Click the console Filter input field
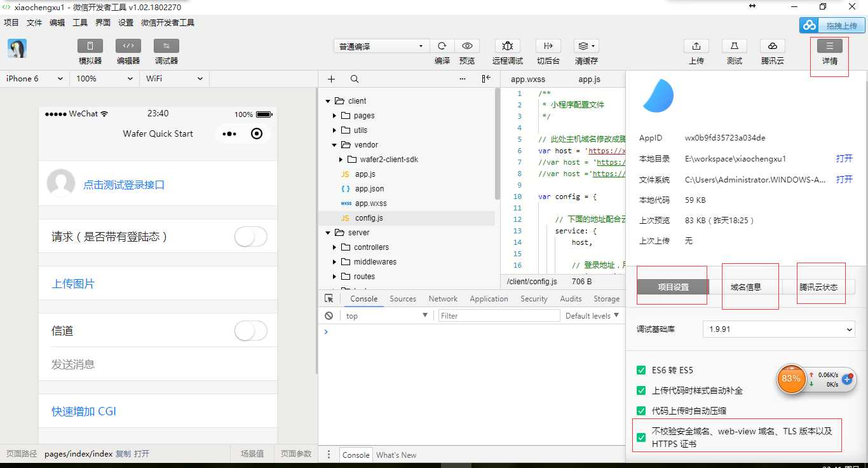Image resolution: width=868 pixels, height=468 pixels. [499, 316]
